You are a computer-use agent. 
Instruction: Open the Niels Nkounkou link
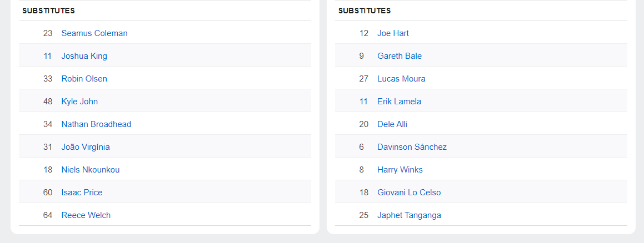pos(90,170)
